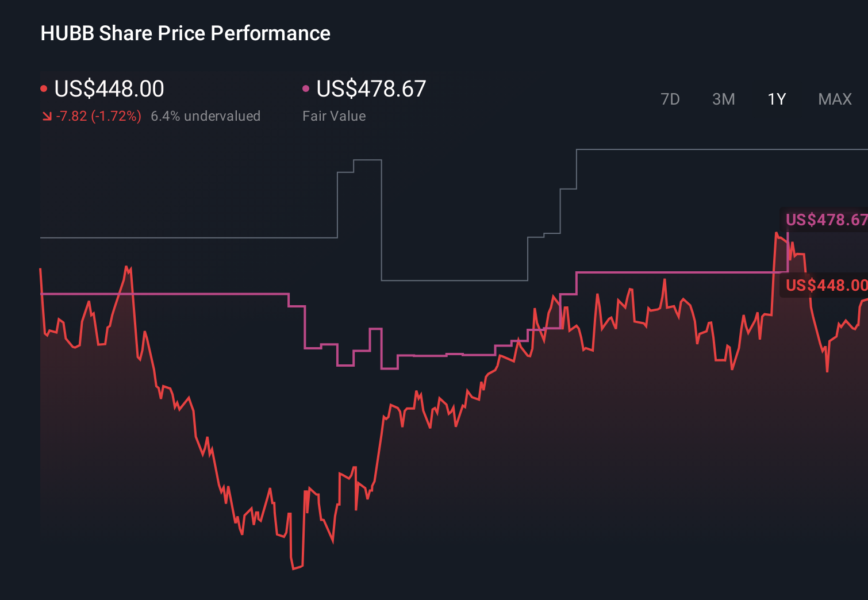Select the pink Fair Value legend dot
Viewport: 868px width, 600px height.
(306, 88)
